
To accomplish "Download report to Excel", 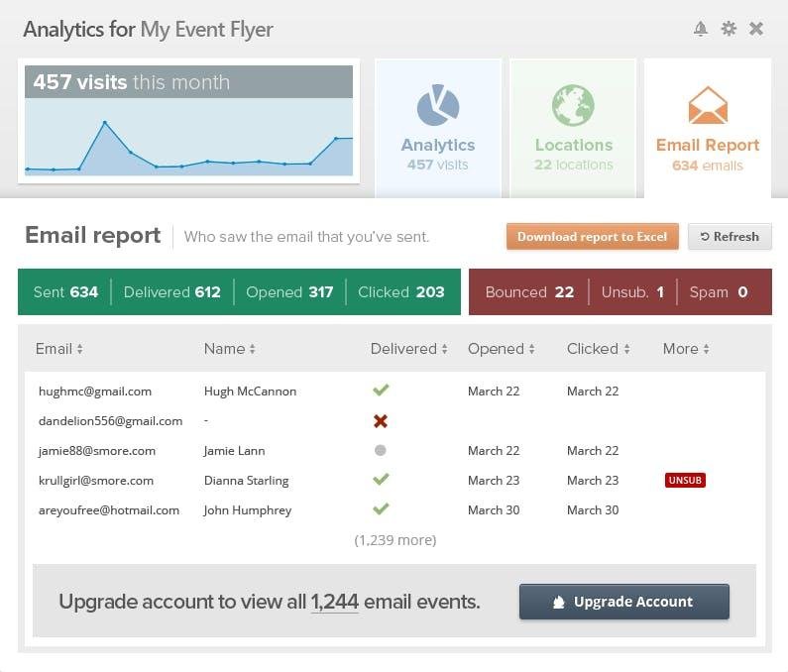I will point(593,236).
